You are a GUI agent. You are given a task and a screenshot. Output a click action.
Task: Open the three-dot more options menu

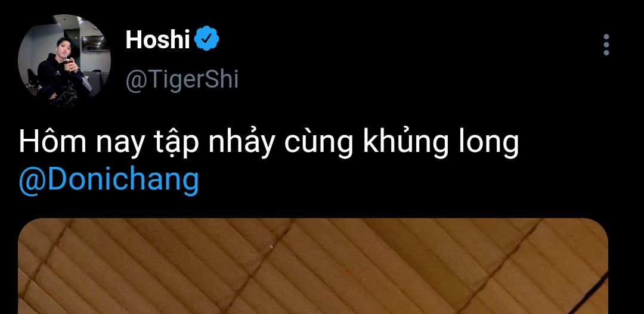coord(606,45)
